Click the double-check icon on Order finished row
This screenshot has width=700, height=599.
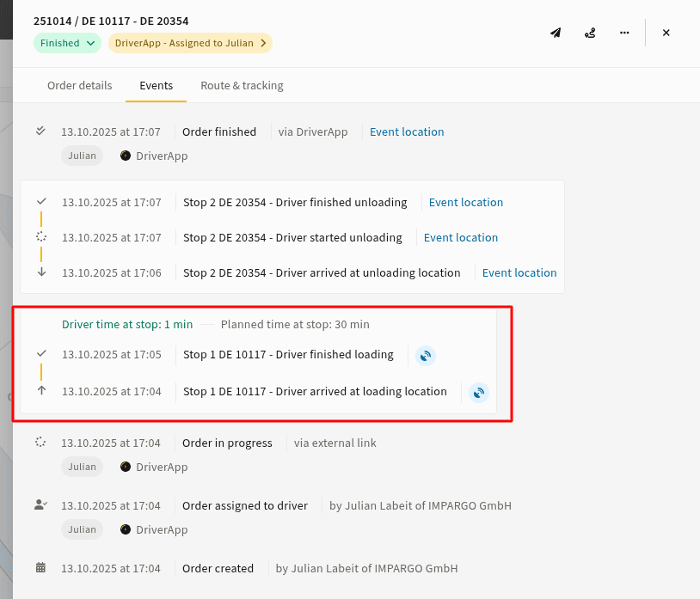coord(40,131)
